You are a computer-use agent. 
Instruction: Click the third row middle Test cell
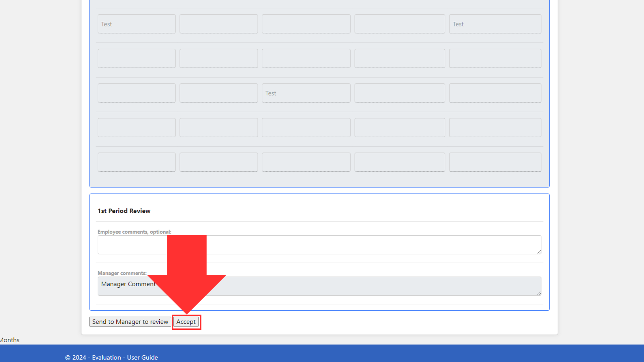[306, 93]
